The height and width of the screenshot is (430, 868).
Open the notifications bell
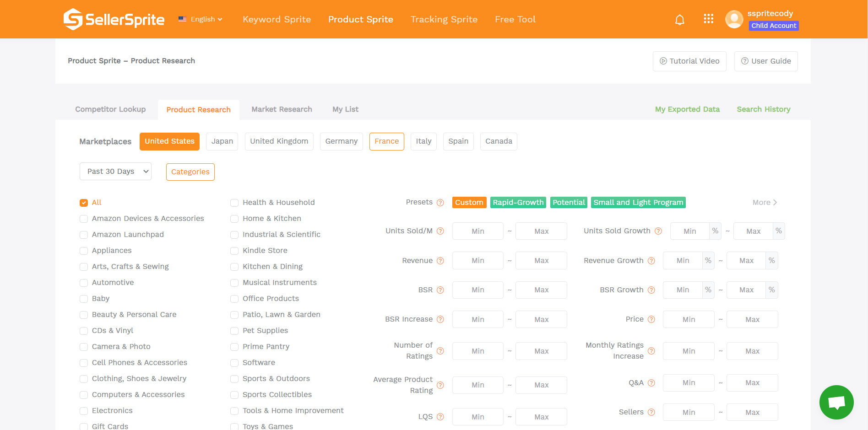pos(680,20)
